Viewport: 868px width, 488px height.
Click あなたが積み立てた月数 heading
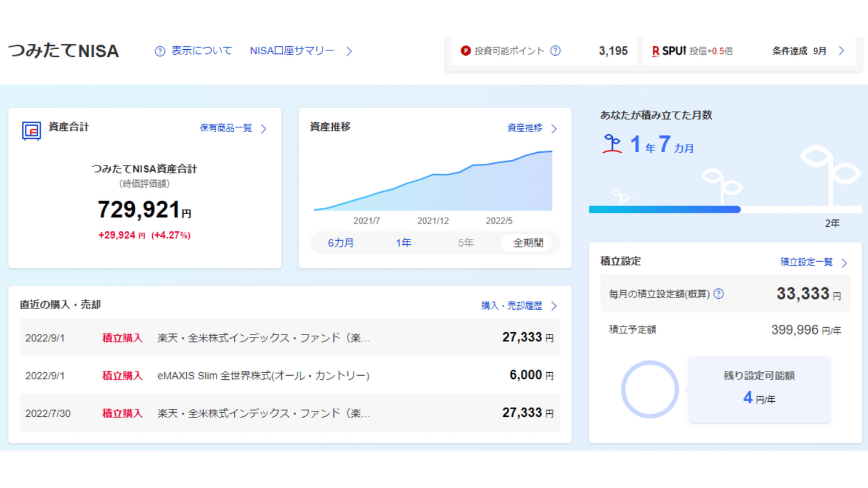656,115
